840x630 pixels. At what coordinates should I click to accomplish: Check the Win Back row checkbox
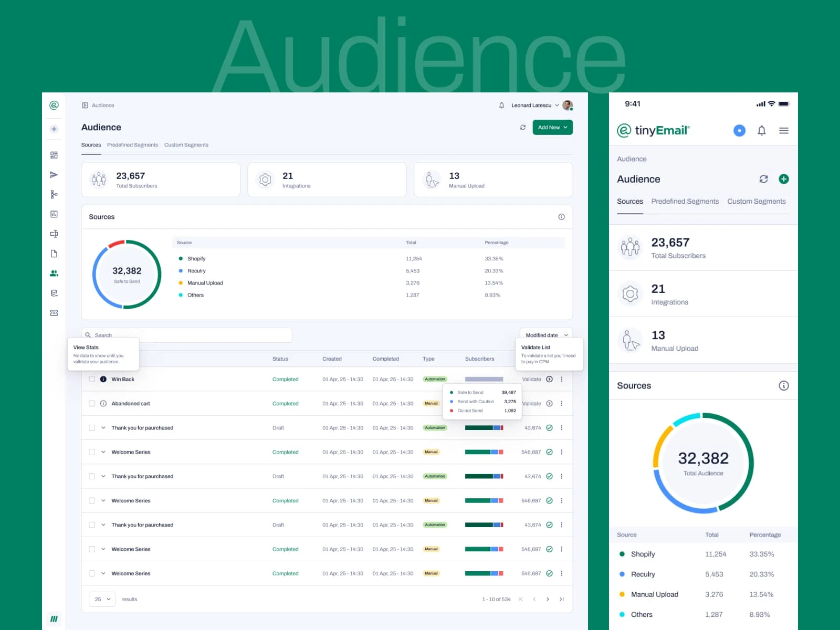[92, 379]
